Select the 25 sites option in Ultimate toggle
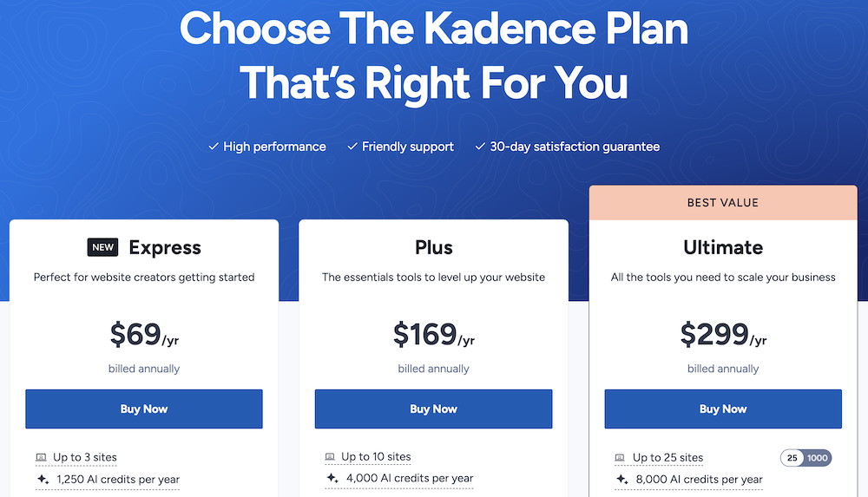Image resolution: width=868 pixels, height=497 pixels. point(792,458)
